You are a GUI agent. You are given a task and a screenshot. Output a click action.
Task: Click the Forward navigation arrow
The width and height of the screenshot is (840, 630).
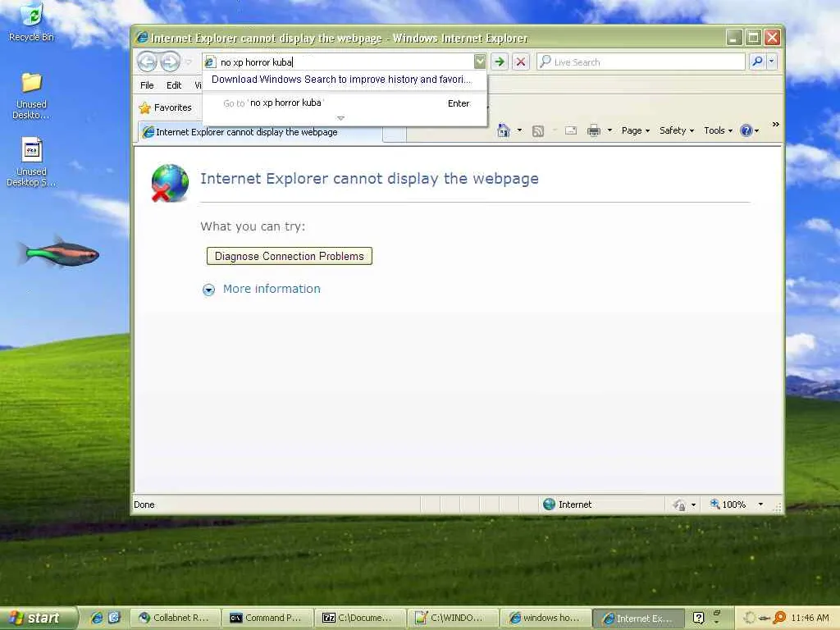click(x=171, y=62)
